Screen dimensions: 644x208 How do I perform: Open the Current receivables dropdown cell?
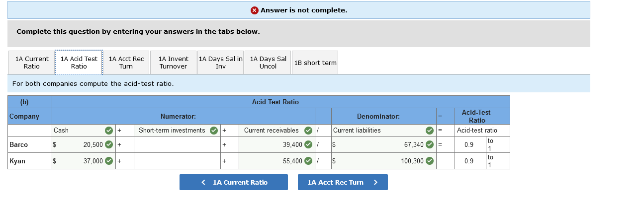point(277,131)
